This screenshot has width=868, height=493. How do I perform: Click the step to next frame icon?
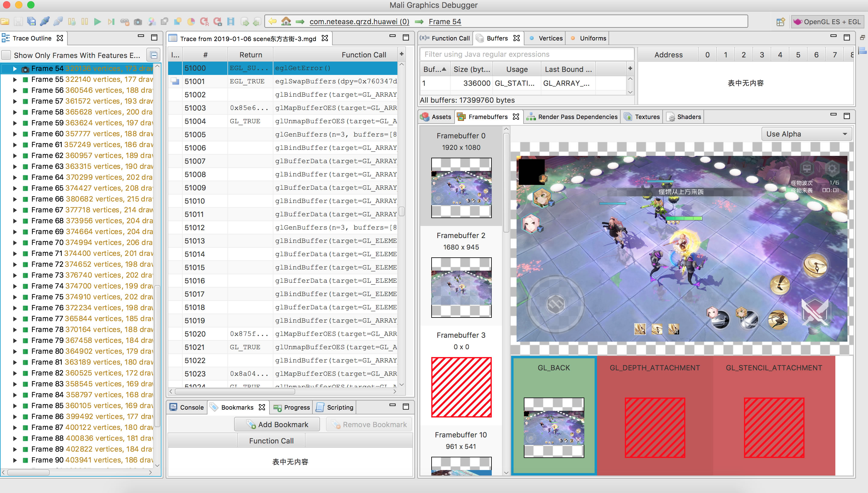coord(111,22)
